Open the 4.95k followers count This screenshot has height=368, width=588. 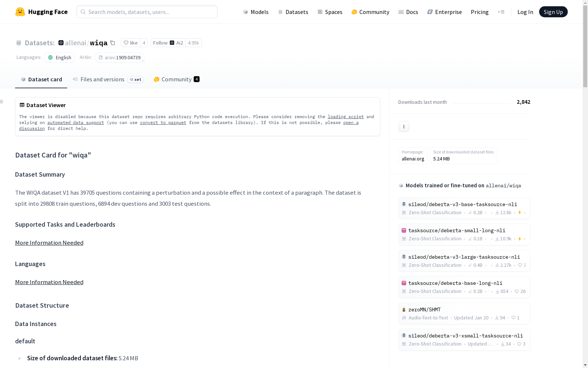coord(193,43)
